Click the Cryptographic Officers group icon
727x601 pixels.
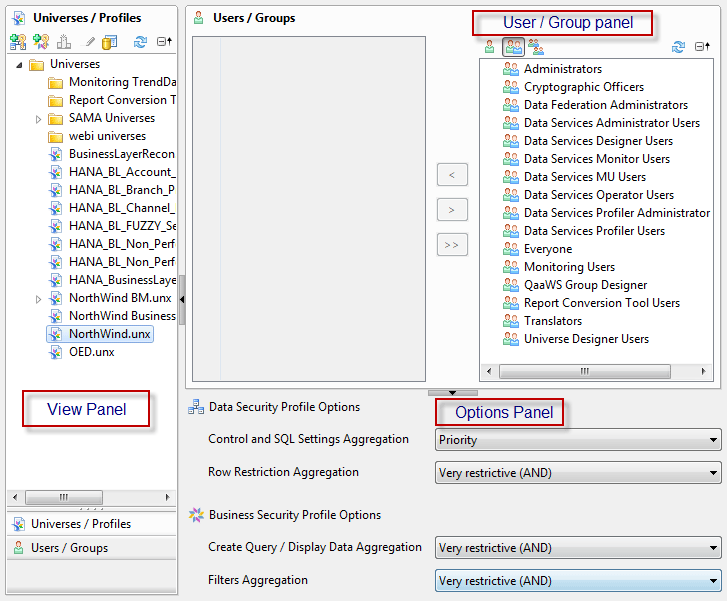tap(510, 87)
